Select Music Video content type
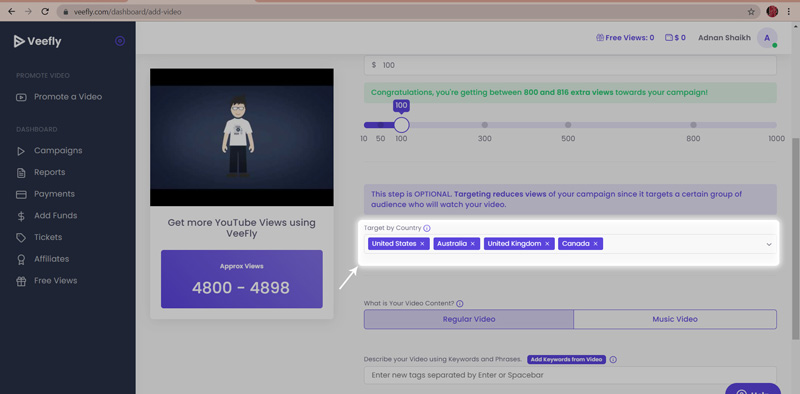This screenshot has width=800, height=394. [x=675, y=319]
